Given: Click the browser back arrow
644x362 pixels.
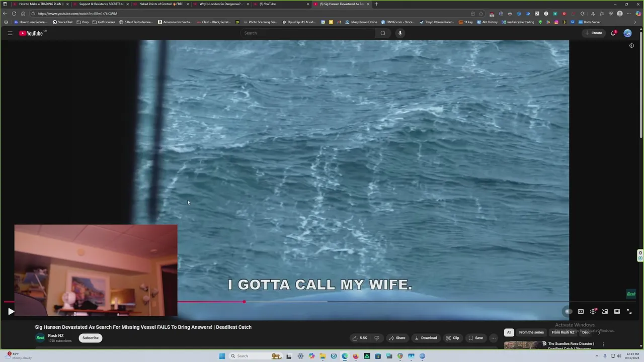Looking at the screenshot, I should (x=5, y=14).
